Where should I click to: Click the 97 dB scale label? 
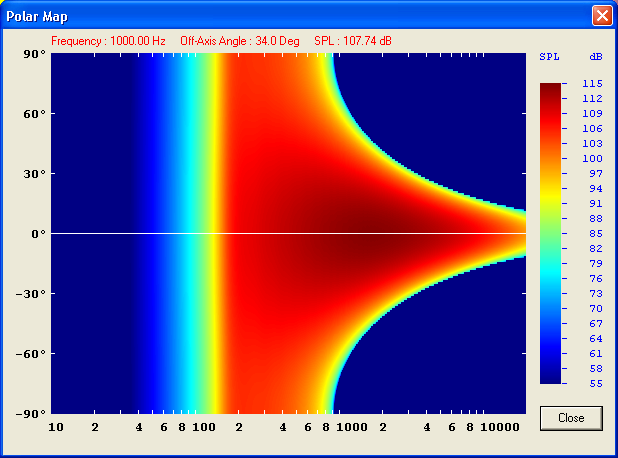596,174
